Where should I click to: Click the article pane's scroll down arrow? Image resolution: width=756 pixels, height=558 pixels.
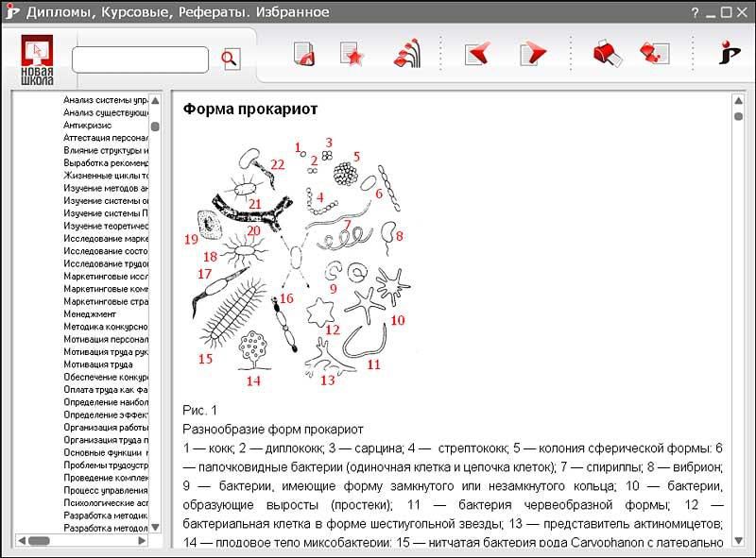coord(738,541)
